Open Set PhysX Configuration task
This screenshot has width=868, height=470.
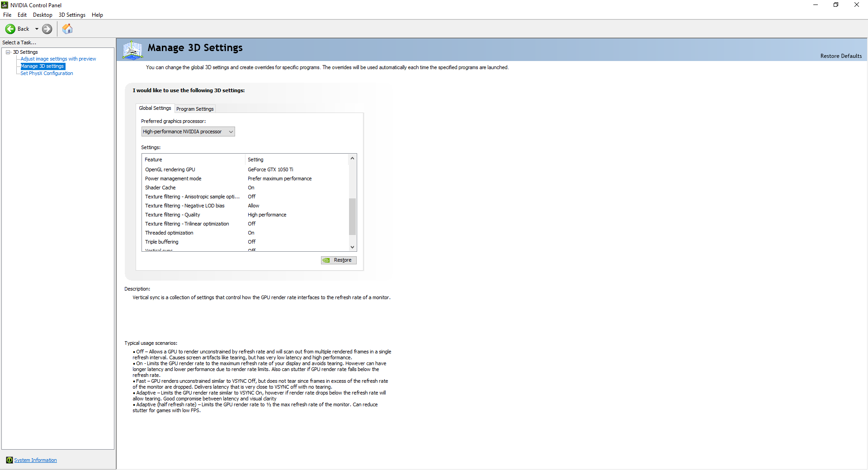47,73
